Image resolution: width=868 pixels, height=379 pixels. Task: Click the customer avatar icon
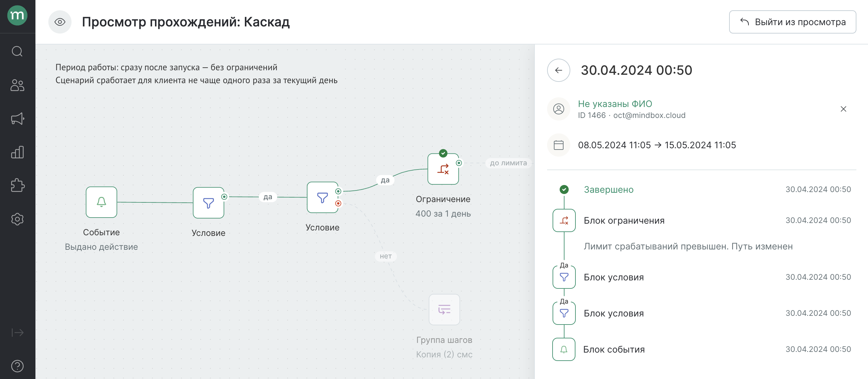point(558,109)
